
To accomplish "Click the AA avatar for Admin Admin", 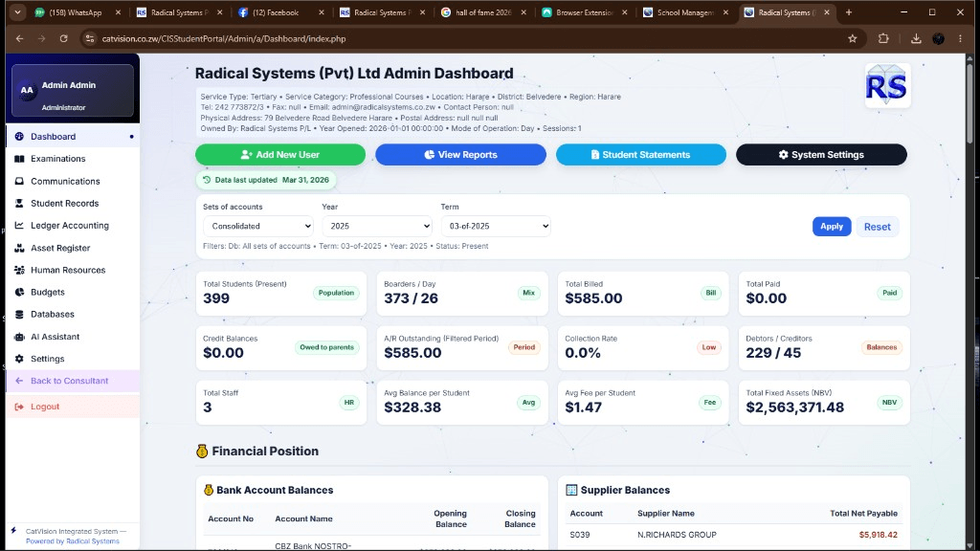I will point(27,90).
